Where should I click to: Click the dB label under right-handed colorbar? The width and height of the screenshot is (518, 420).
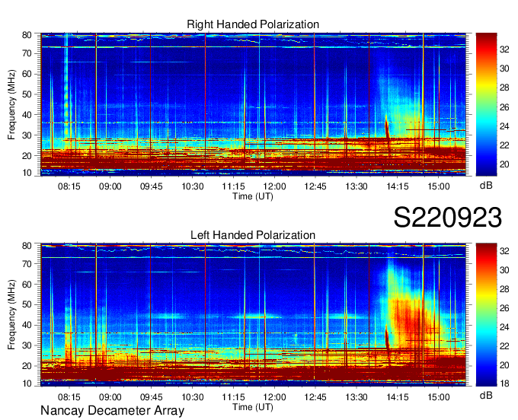tap(486, 186)
